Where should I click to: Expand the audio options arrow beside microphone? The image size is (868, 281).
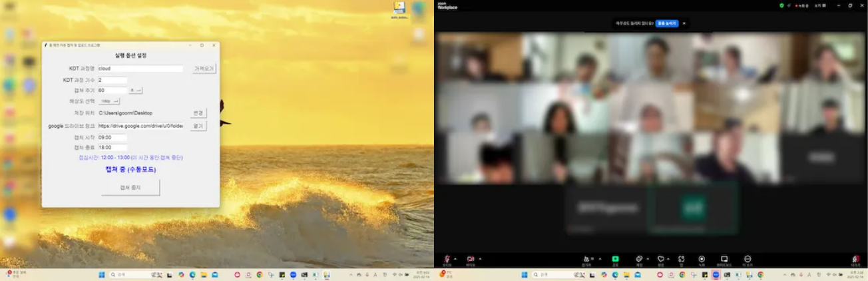(x=455, y=258)
